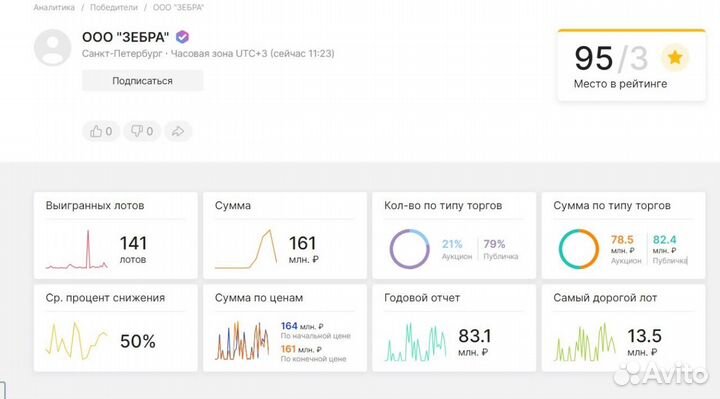720x399 pixels.
Task: Share the profile via arrow icon
Action: [178, 131]
